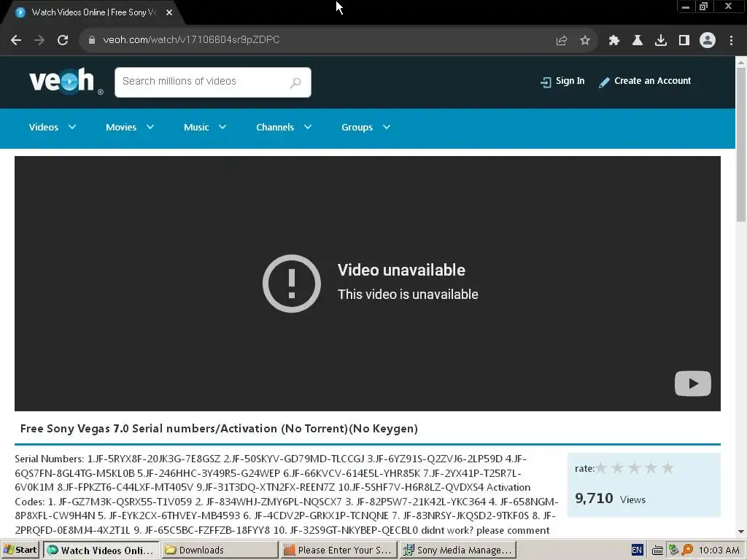
Task: Click the browser forward arrow
Action: click(x=39, y=40)
